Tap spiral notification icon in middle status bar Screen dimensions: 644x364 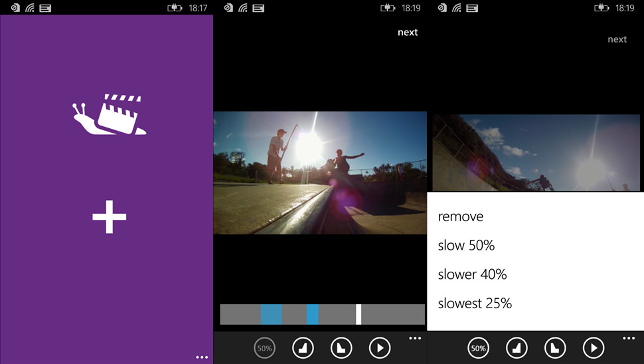[228, 8]
